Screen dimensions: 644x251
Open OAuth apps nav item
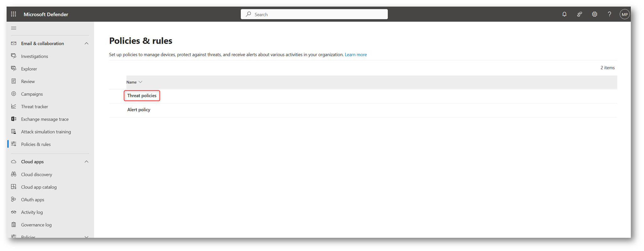(33, 199)
